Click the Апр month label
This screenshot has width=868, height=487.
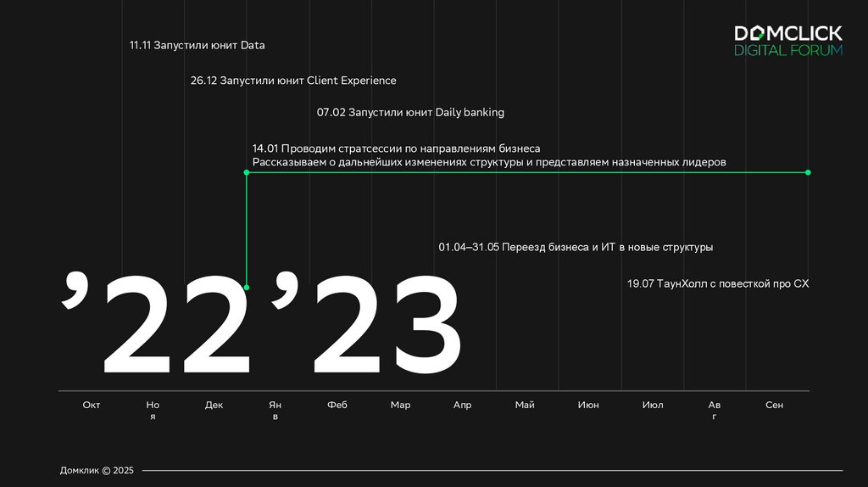(462, 405)
